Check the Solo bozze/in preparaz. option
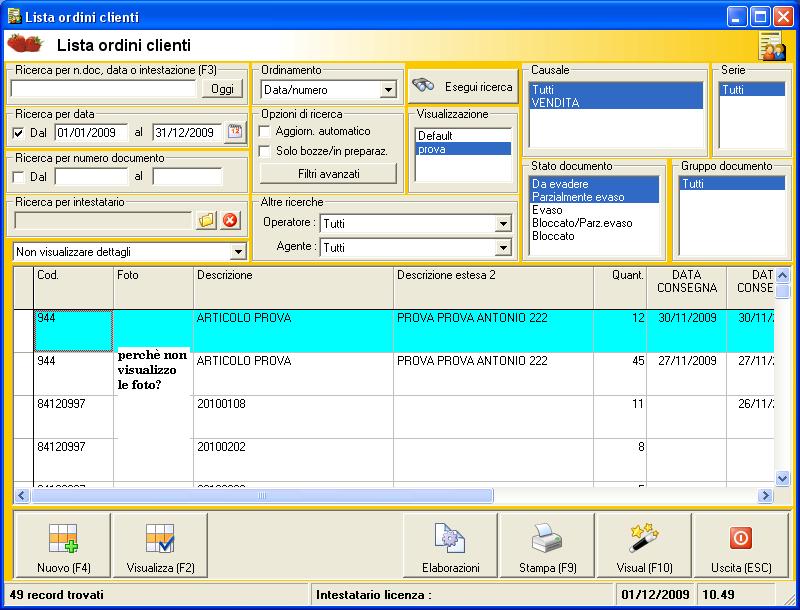The width and height of the screenshot is (800, 610). (x=265, y=151)
